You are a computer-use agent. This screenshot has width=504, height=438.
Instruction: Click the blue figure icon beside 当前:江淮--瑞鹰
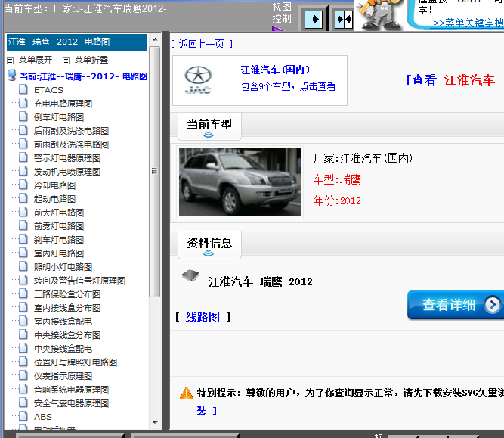point(12,76)
